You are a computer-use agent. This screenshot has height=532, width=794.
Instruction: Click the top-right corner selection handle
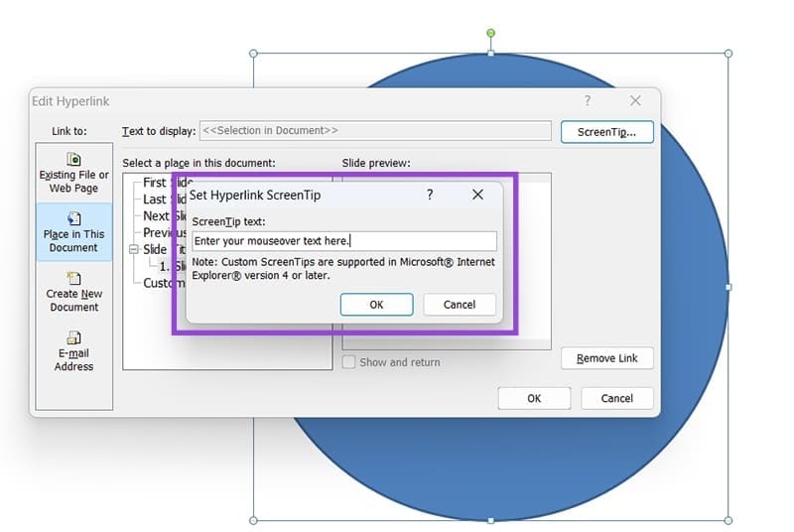pos(728,54)
